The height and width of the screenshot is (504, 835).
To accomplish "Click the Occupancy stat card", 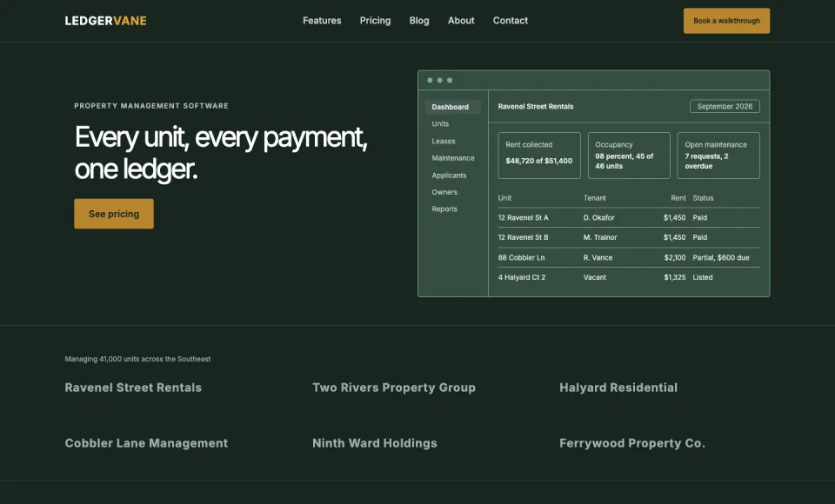I will click(x=629, y=156).
